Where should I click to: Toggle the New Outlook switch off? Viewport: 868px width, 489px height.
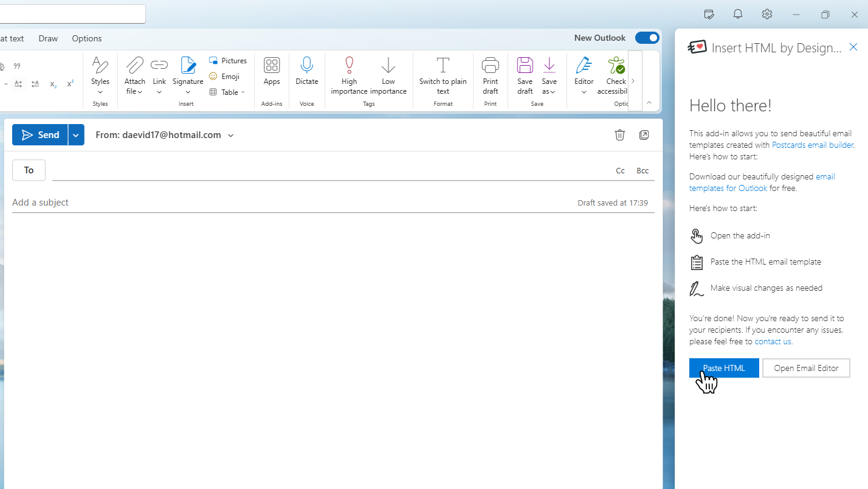coord(647,38)
